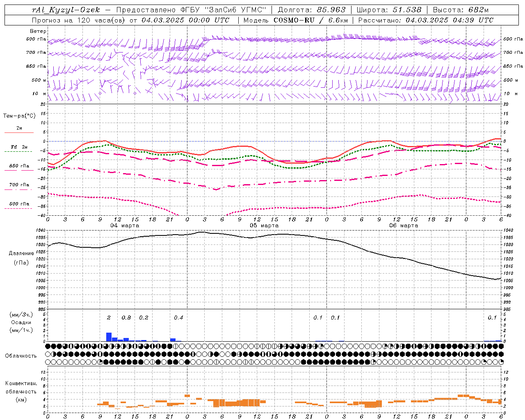
Task: Click the (гПа) pressure unit label
Action: click(x=21, y=262)
